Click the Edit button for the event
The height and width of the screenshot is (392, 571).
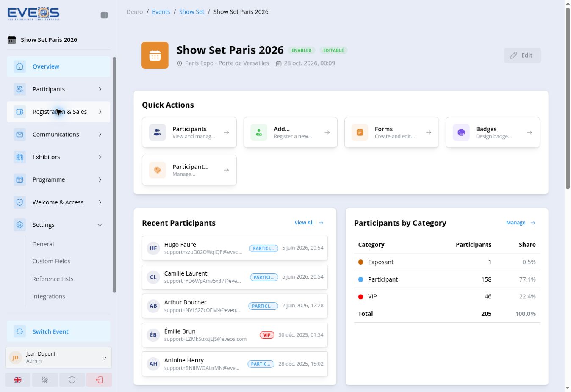tap(522, 55)
